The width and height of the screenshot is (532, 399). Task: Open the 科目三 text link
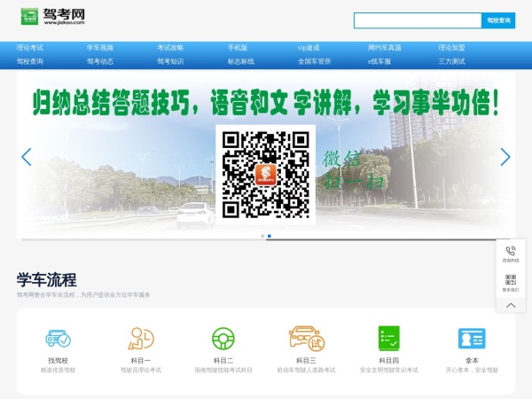tap(307, 361)
